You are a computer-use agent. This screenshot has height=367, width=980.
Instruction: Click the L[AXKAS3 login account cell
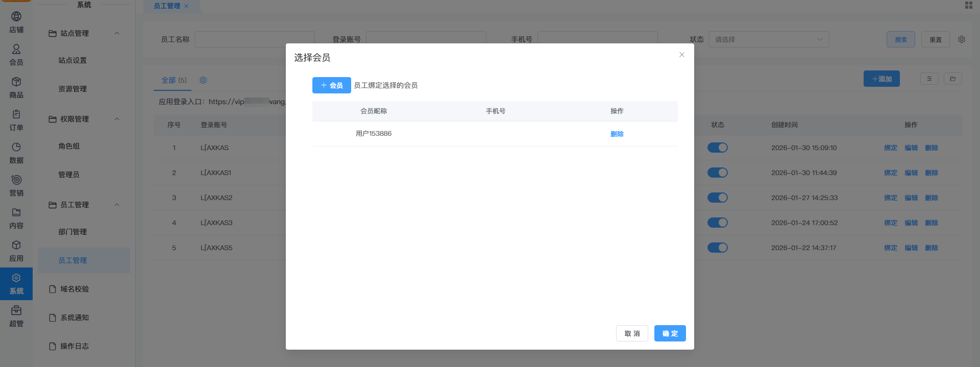(x=216, y=223)
